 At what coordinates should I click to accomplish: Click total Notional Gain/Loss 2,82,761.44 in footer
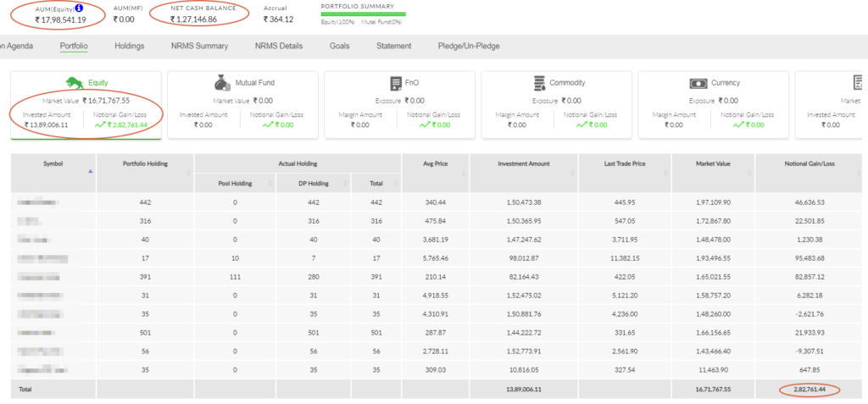tap(808, 390)
